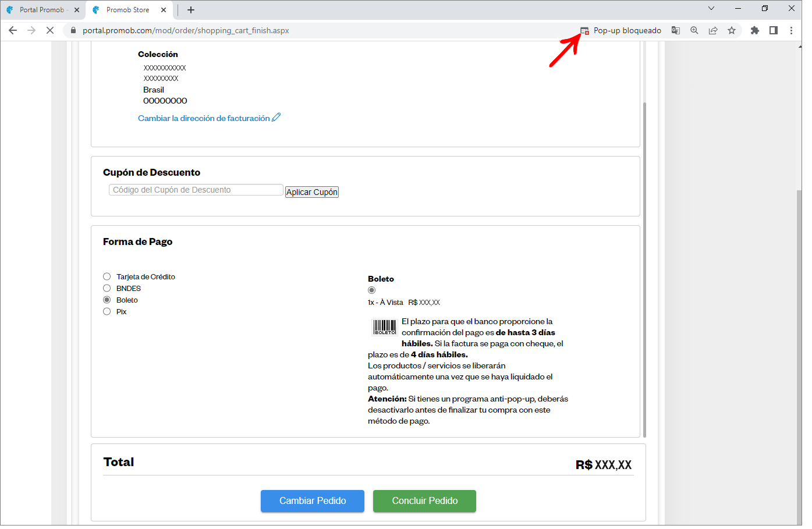Select Pix payment option
The width and height of the screenshot is (812, 529).
point(107,311)
